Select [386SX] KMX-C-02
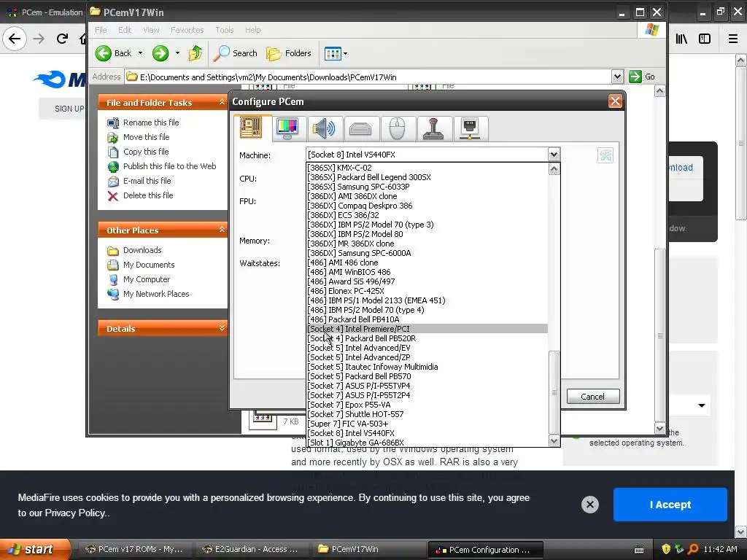This screenshot has height=560, width=747. [427, 168]
